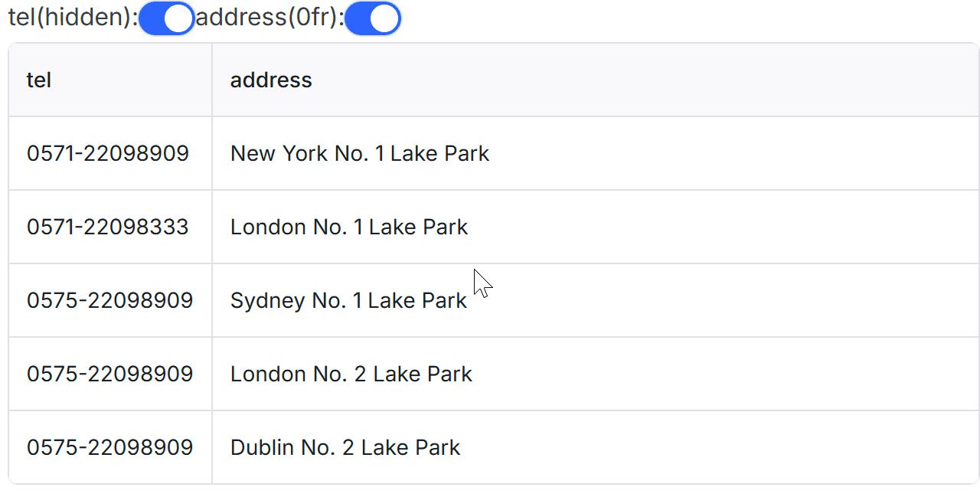Select the 0571-22098909 phone cell
The height and width of the screenshot is (497, 980).
tap(108, 153)
